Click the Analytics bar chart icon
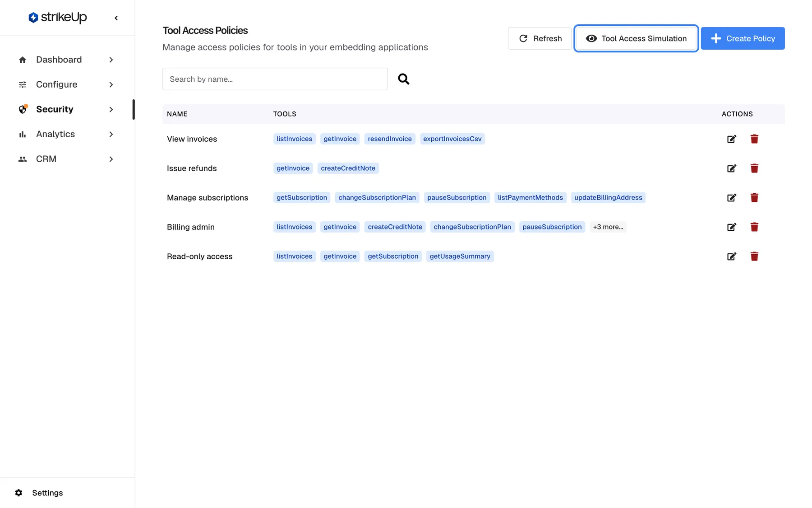The width and height of the screenshot is (812, 508). pos(23,134)
